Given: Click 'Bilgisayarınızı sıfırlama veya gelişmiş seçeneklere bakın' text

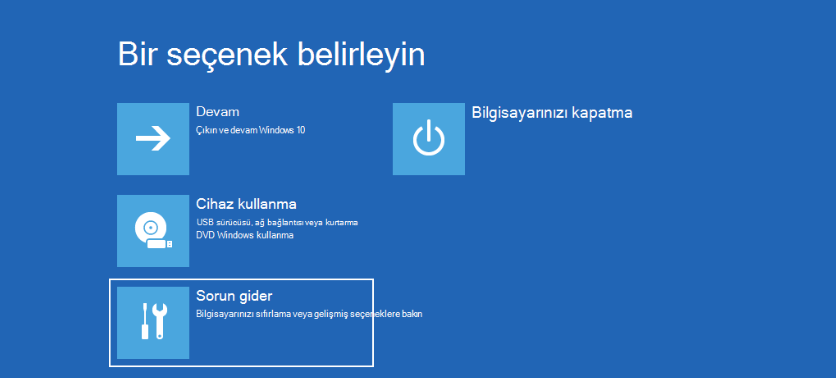Looking at the screenshot, I should (x=309, y=315).
